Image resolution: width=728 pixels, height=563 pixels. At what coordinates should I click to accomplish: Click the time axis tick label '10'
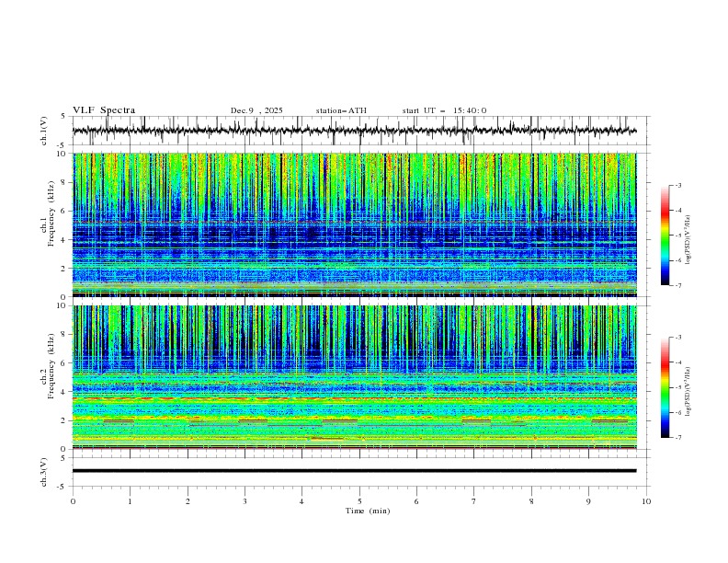pos(646,501)
